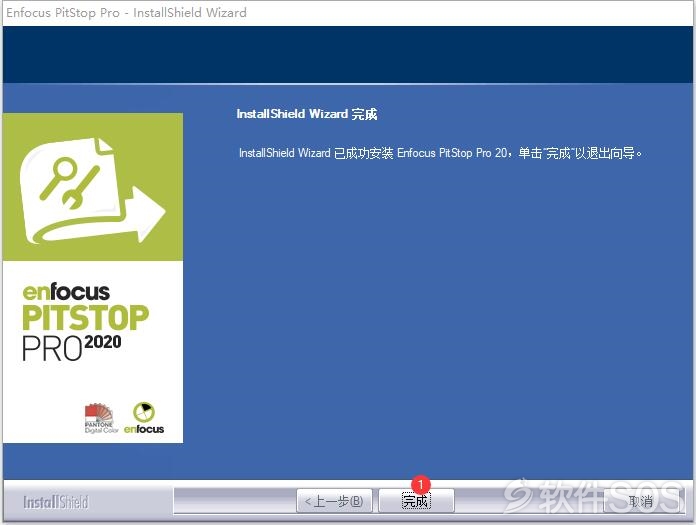Click the window title 'Enfocus PitStop Pro - InstallShield Wizard'
Image resolution: width=696 pixels, height=525 pixels.
point(127,12)
